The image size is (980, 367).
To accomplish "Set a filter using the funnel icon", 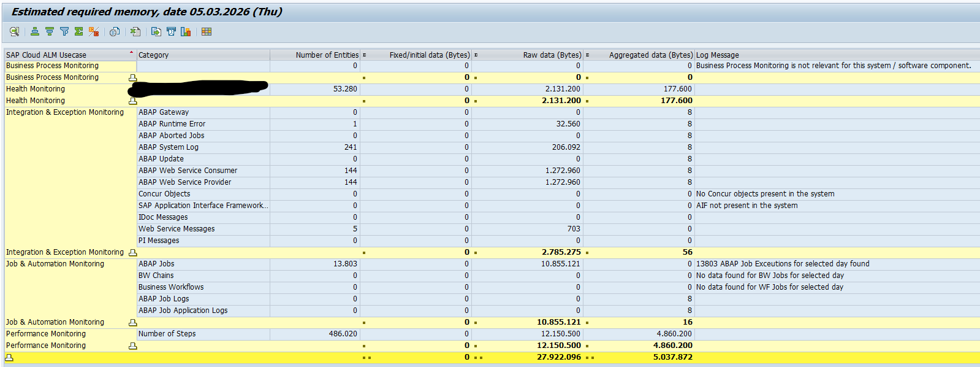I will pyautogui.click(x=64, y=31).
